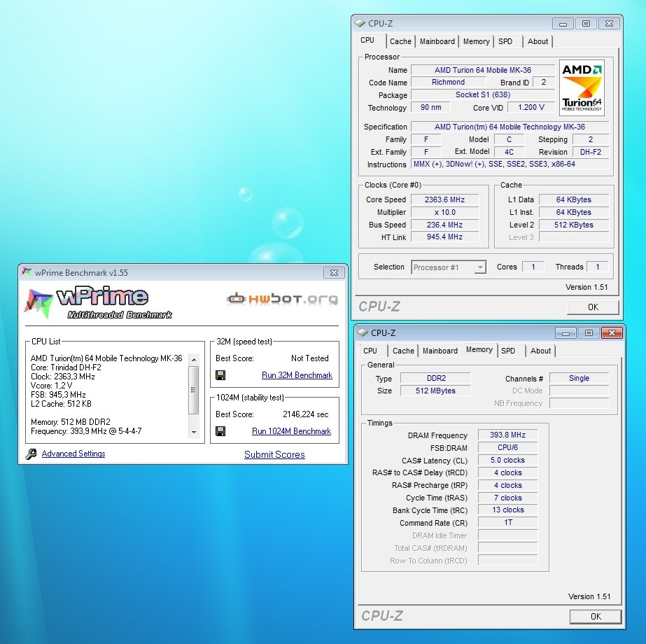Image resolution: width=646 pixels, height=644 pixels.
Task: Click the Technology value 90 nm
Action: tap(430, 107)
